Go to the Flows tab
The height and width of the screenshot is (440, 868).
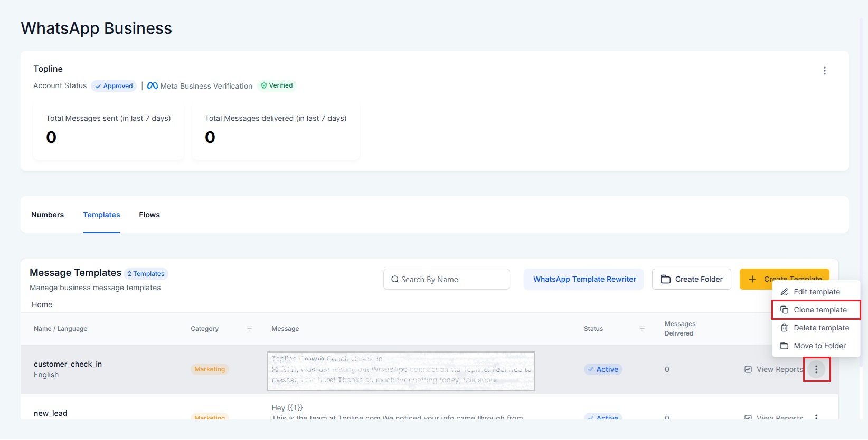pos(149,215)
